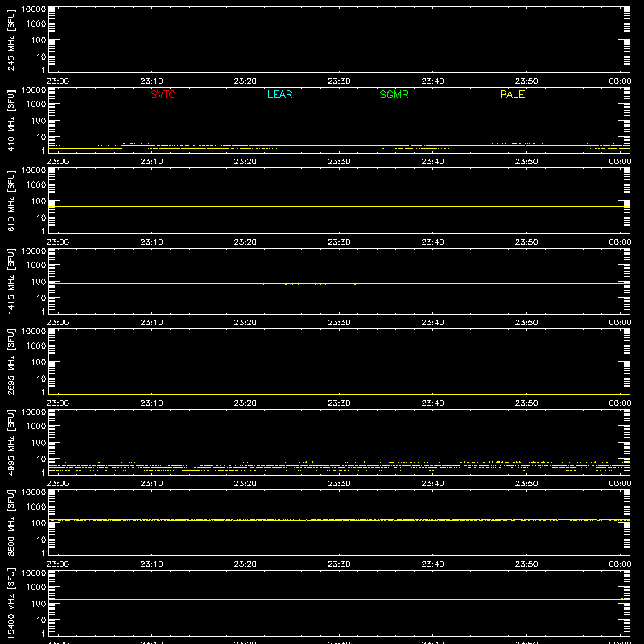Select the 245 MHz [SFU] axis label
This screenshot has height=644, width=644.
click(10, 39)
